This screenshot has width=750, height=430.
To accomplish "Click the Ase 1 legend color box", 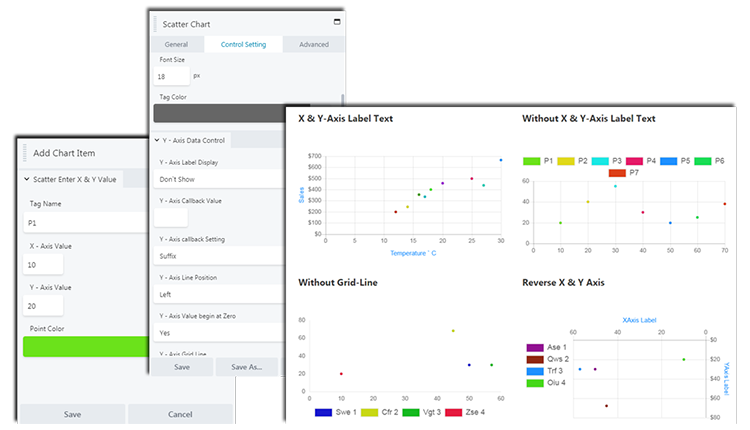I will tap(535, 347).
